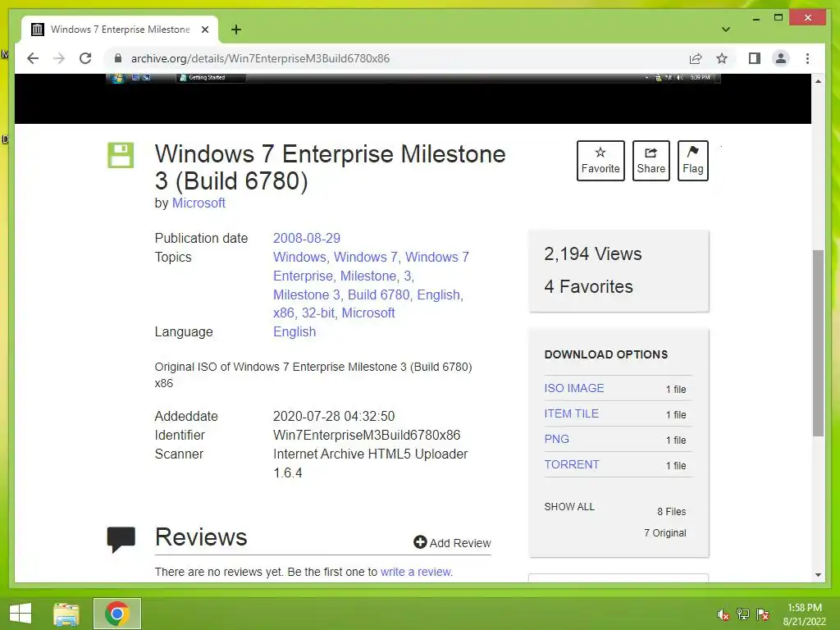This screenshot has width=840, height=630.
Task: Expand the tab search chevron
Action: point(725,30)
